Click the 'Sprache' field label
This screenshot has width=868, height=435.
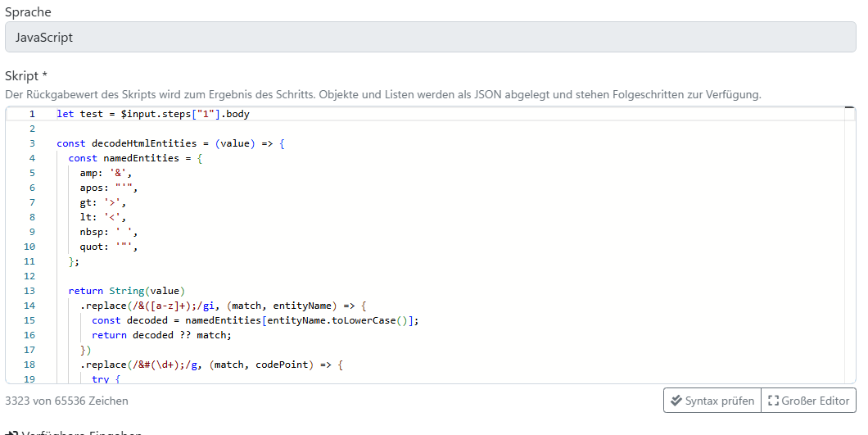coord(28,11)
